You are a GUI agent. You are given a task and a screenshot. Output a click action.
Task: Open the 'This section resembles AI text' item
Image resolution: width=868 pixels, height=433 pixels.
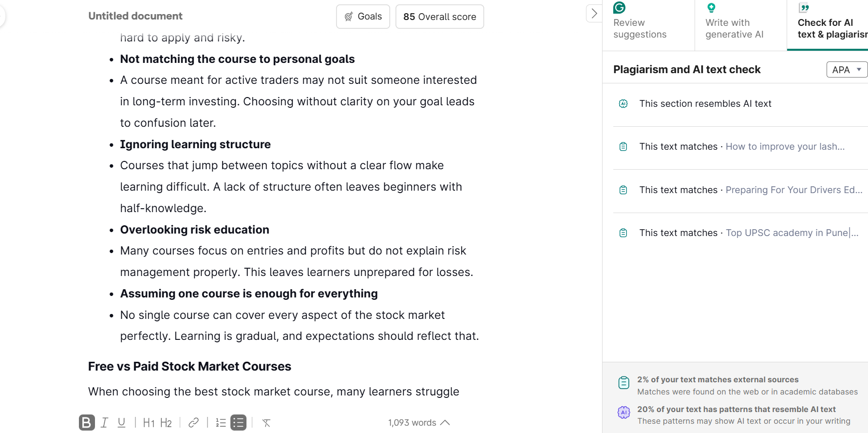click(x=705, y=104)
